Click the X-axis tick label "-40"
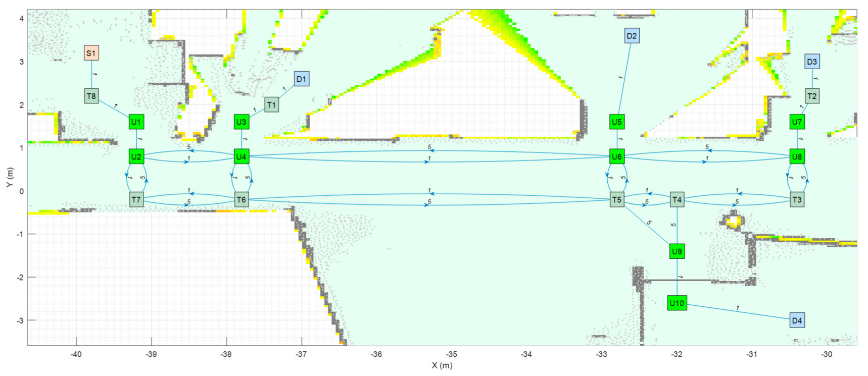This screenshot has width=868, height=376. pyautogui.click(x=76, y=354)
